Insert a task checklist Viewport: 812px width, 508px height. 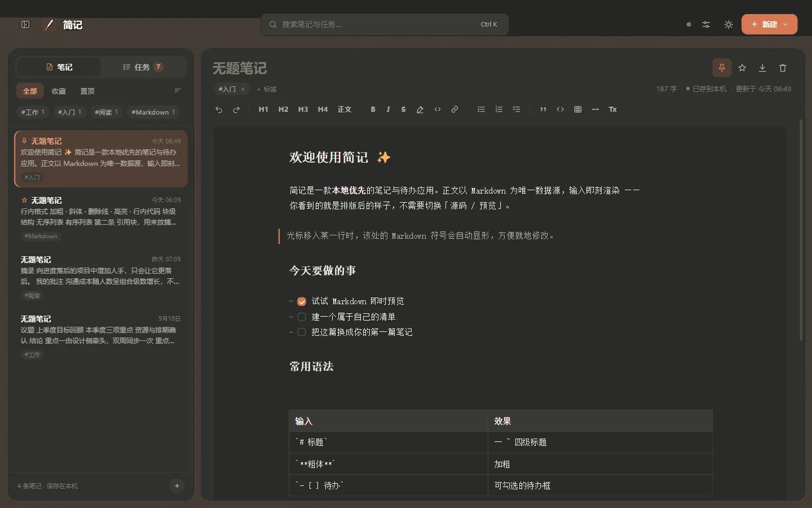point(516,110)
